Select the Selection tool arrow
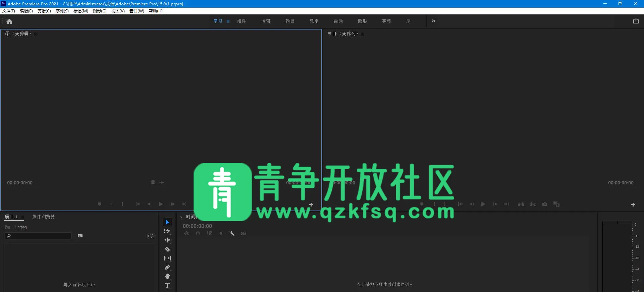 167,222
